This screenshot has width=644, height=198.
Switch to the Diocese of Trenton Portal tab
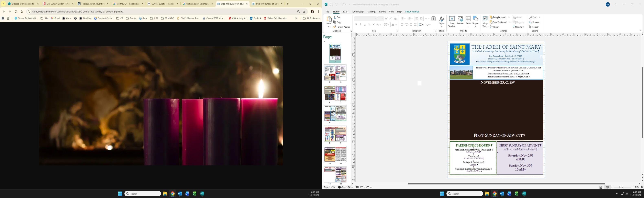[x=23, y=4]
